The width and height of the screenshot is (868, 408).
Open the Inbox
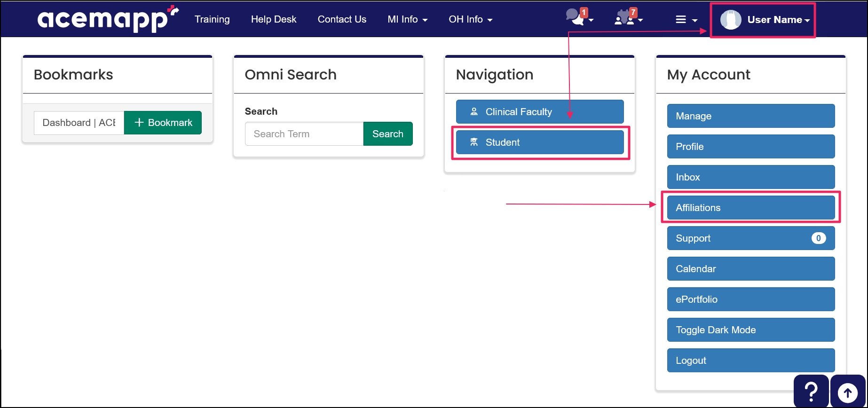coord(751,177)
